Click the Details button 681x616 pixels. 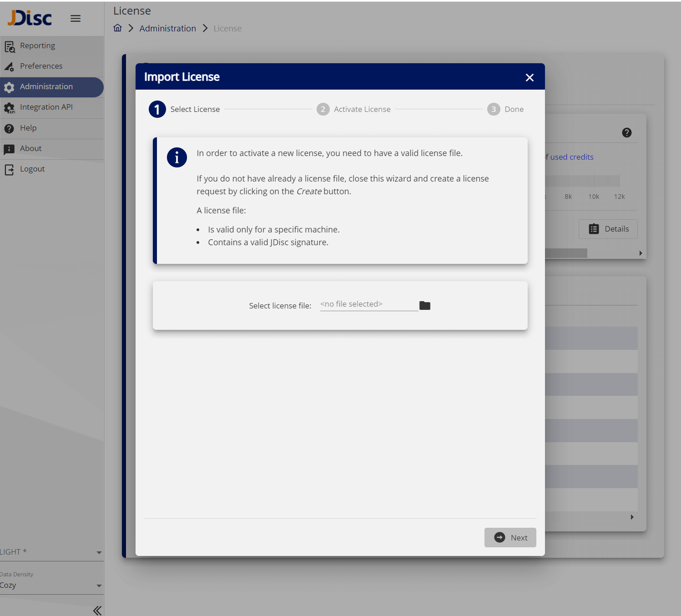point(608,229)
